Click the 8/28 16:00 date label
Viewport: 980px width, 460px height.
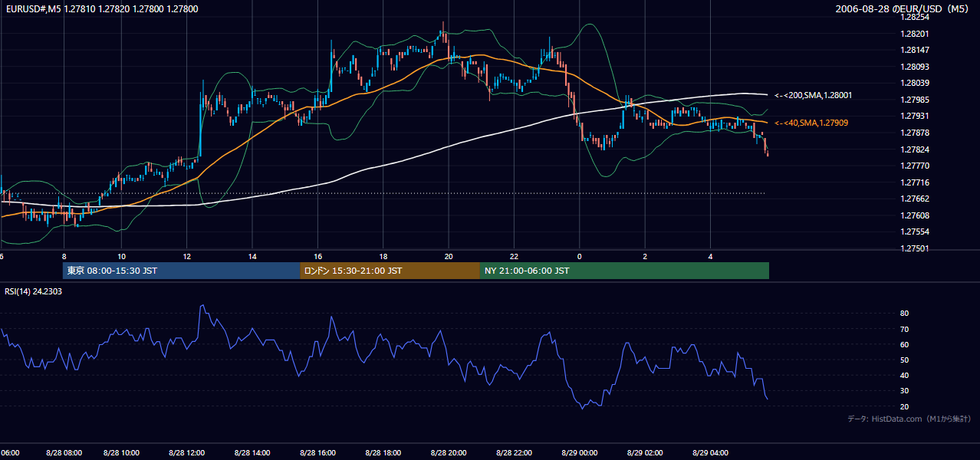click(318, 453)
